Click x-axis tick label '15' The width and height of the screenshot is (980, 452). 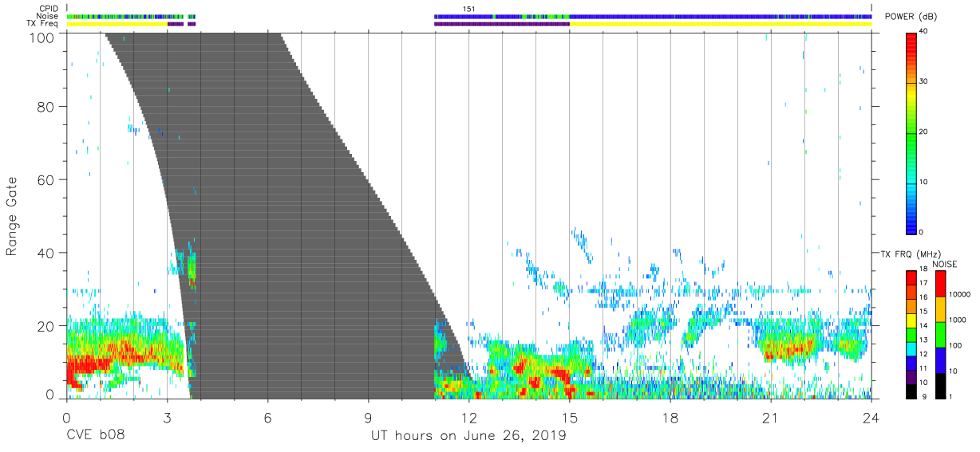570,417
